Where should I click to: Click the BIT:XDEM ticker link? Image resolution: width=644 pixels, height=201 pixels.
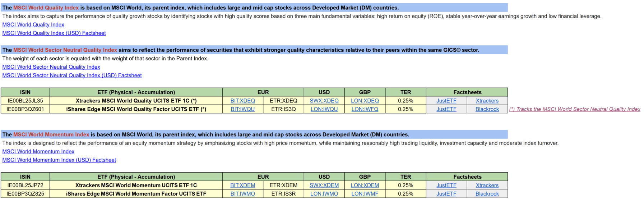(242, 186)
